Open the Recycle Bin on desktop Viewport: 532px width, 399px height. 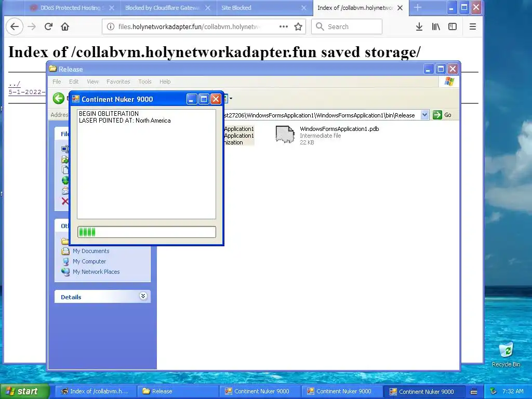(x=506, y=355)
